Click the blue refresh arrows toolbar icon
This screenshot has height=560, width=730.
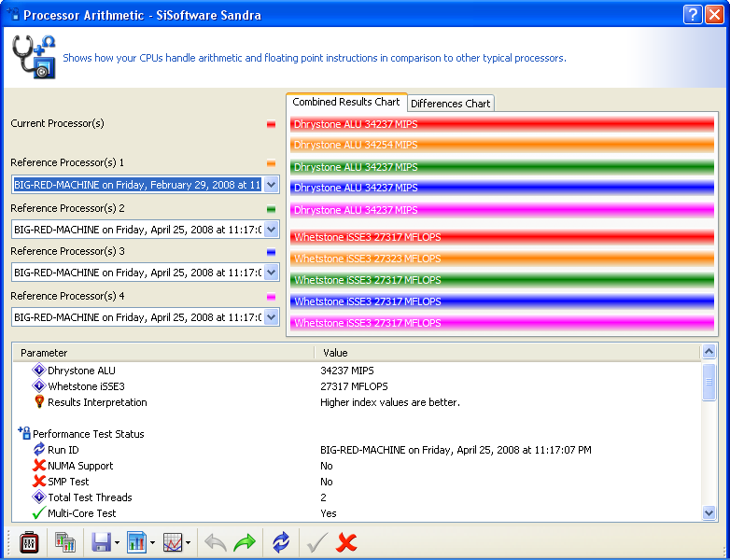pos(281,543)
